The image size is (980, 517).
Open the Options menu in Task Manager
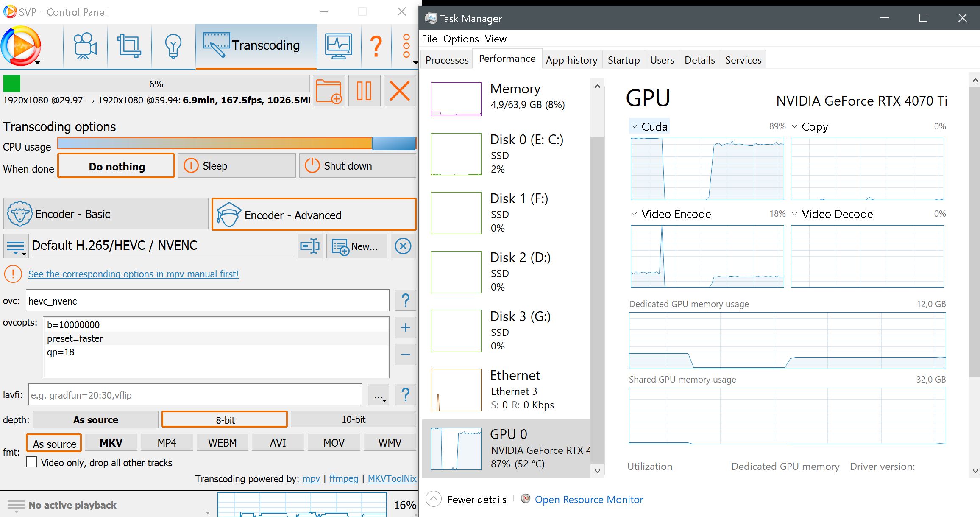[x=461, y=39]
